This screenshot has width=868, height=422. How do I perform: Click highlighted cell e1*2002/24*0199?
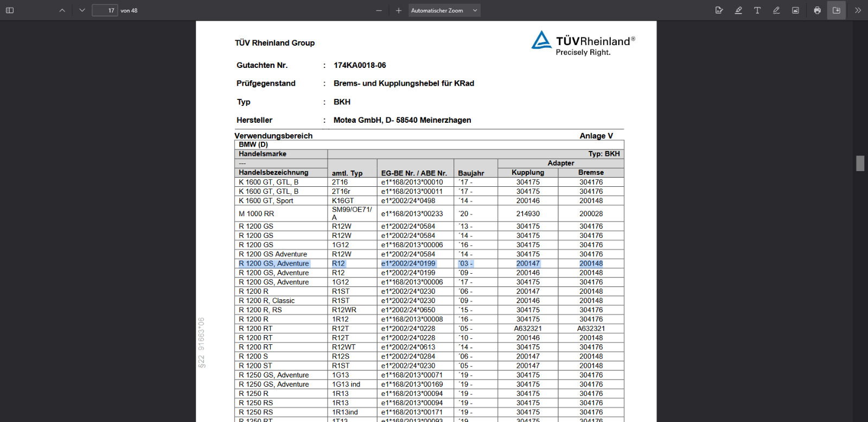coord(408,263)
